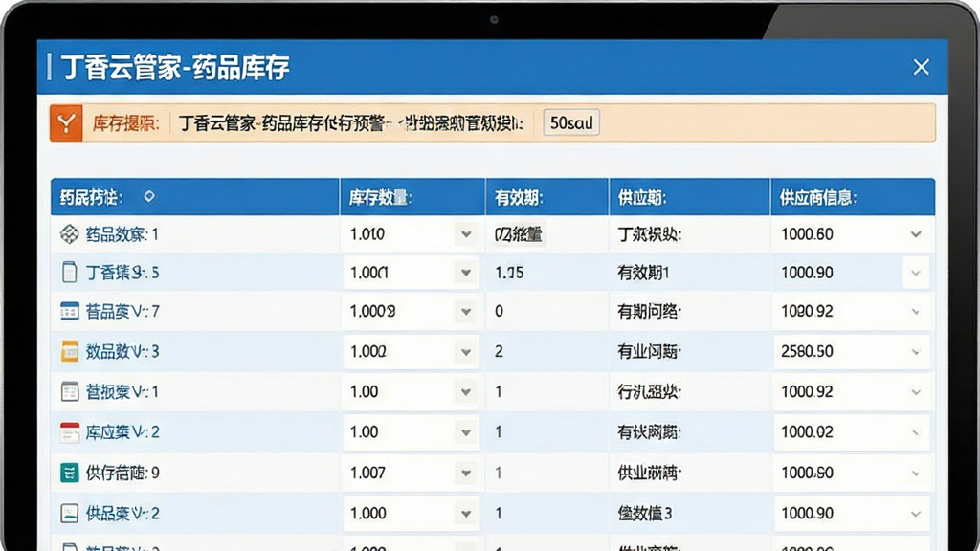Click the window title 丁香云管家-药品库存
The height and width of the screenshot is (551, 980).
[175, 68]
